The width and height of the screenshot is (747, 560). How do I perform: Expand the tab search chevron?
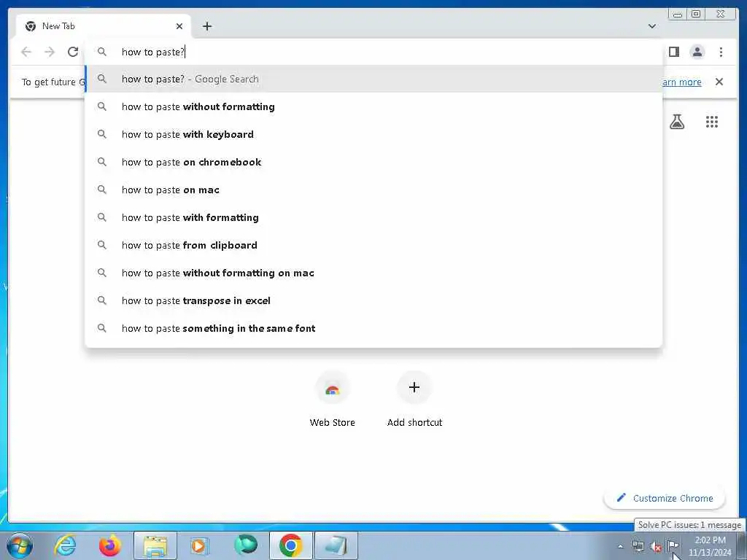pos(652,26)
